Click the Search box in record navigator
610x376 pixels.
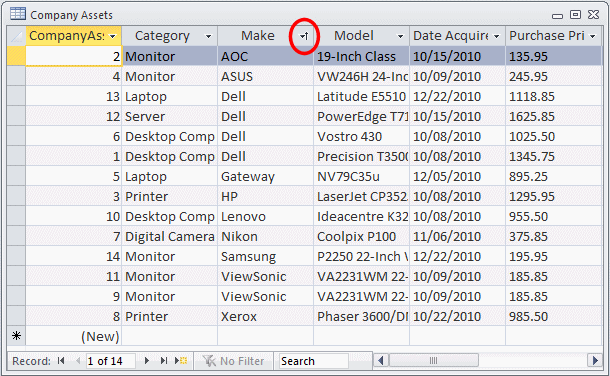tap(313, 361)
